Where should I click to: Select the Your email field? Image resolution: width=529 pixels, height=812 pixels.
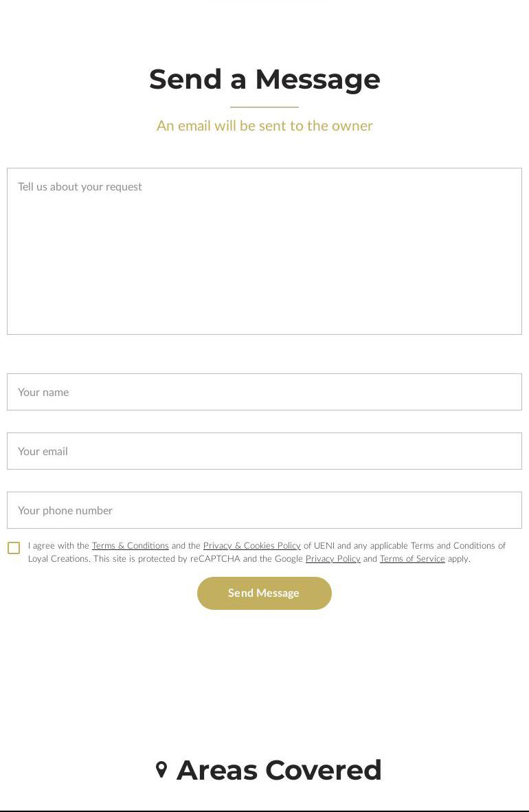coord(264,451)
